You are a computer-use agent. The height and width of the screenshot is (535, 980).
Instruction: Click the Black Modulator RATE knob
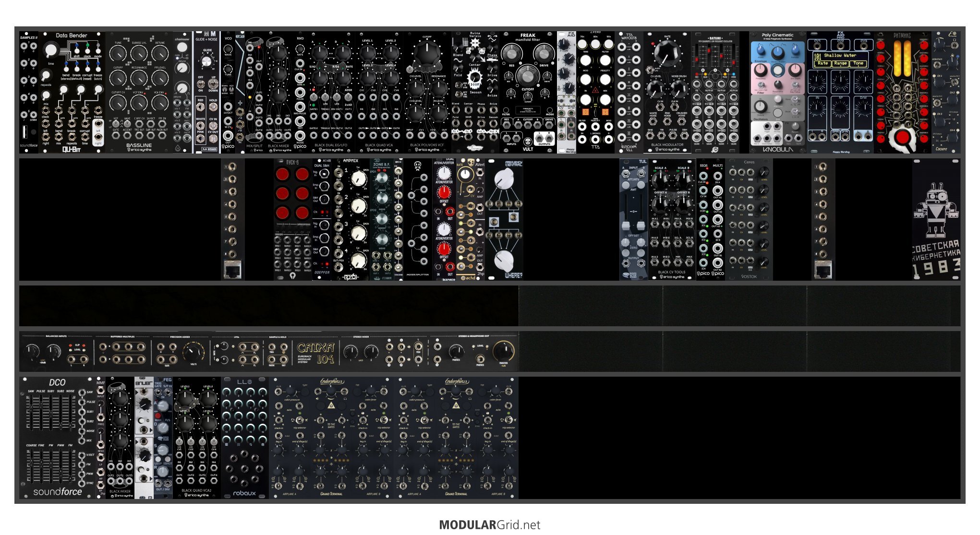tap(666, 53)
